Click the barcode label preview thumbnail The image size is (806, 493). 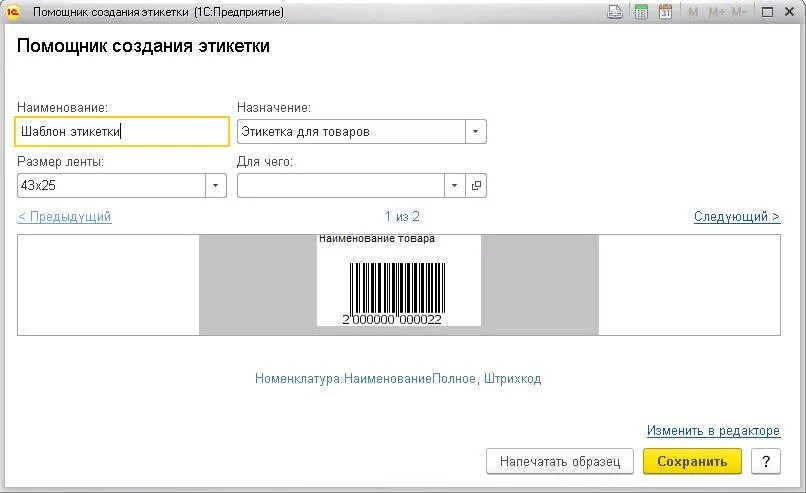(x=399, y=281)
